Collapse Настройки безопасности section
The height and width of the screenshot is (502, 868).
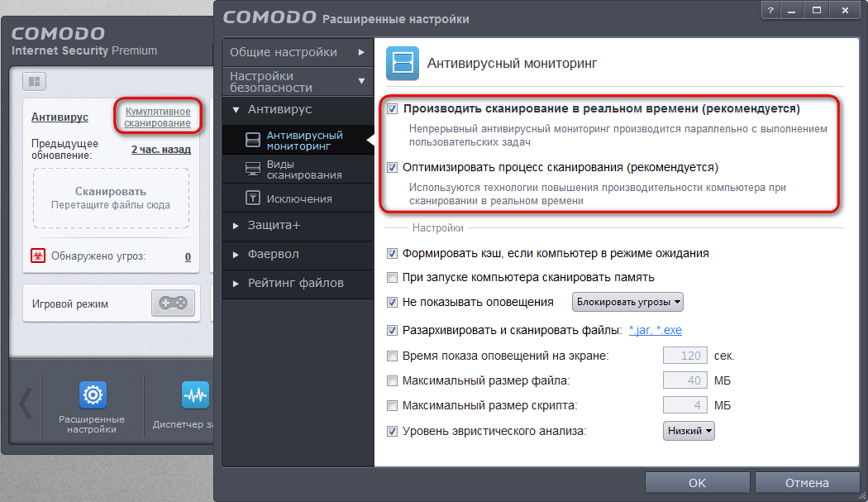coord(298,81)
